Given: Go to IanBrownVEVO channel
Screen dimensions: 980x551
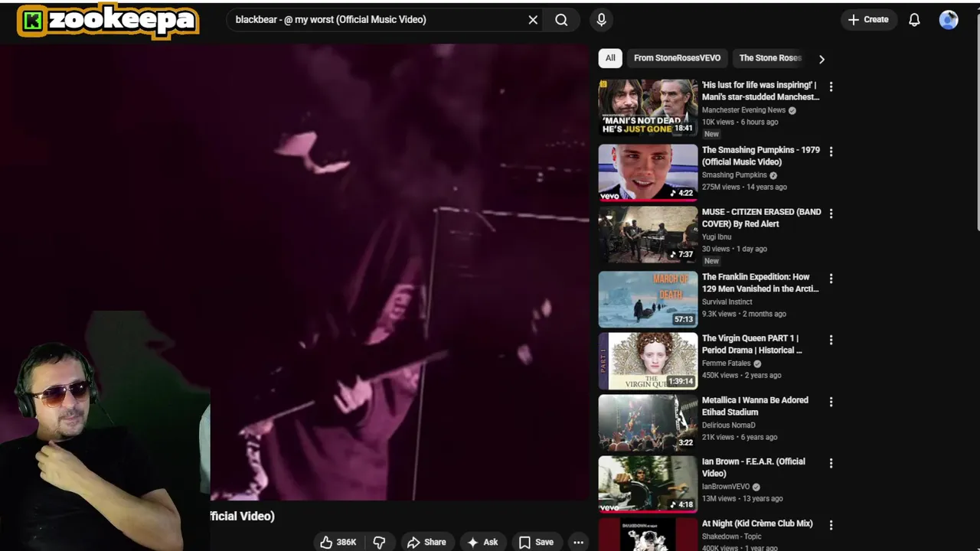Looking at the screenshot, I should click(726, 487).
